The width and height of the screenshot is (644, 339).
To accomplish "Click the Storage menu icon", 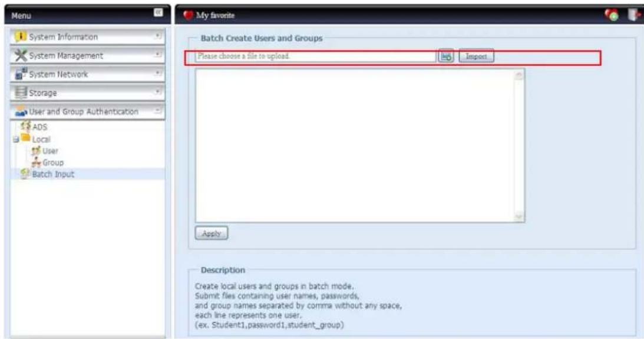I will [x=19, y=93].
